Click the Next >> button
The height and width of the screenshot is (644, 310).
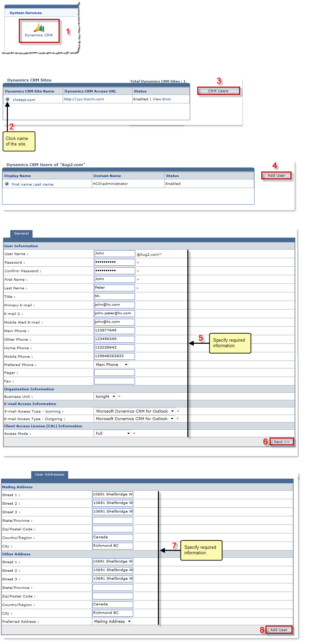282,442
